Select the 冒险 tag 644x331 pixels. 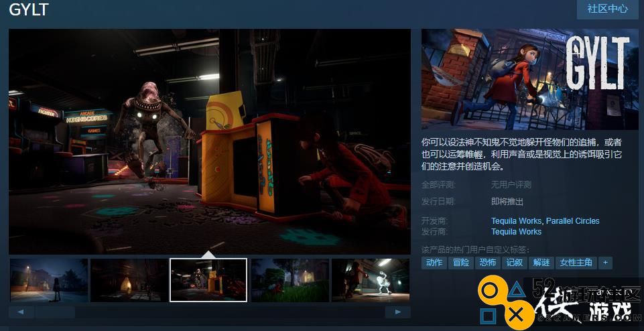[x=461, y=263]
